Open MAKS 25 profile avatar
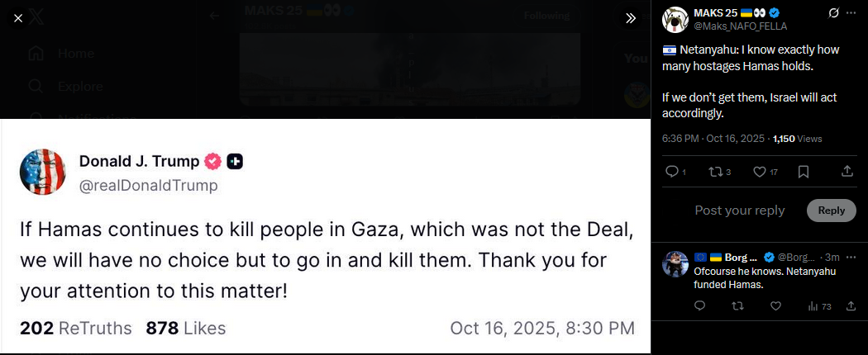868x355 pixels. tap(675, 19)
